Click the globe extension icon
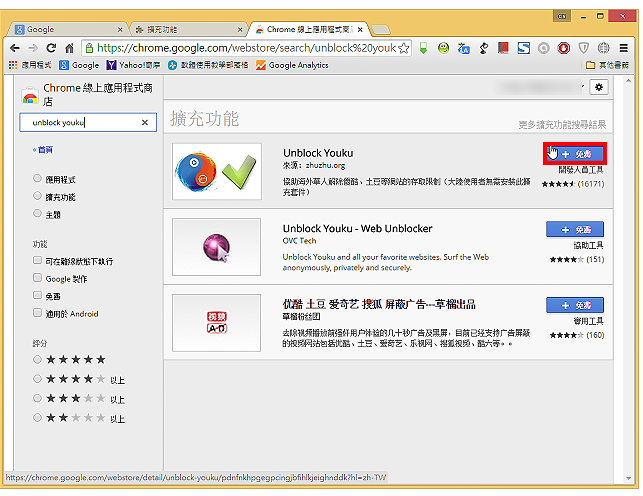Screen dimensions: 643x496 pyautogui.click(x=603, y=48)
